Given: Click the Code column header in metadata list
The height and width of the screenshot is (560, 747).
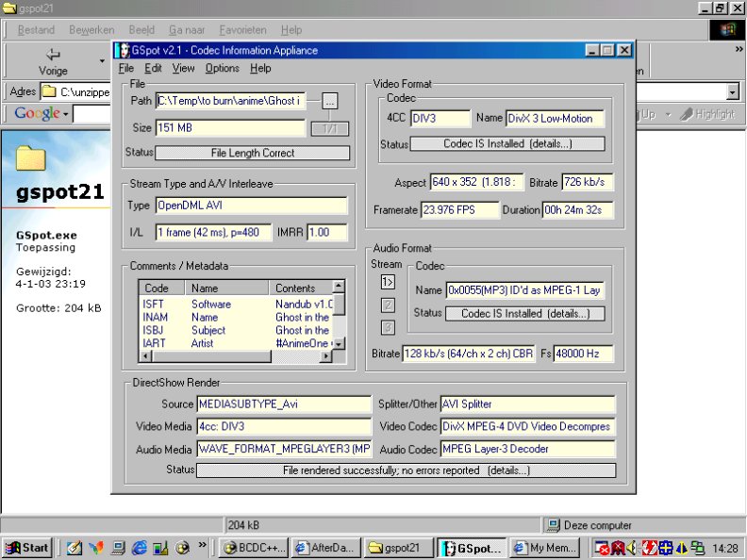Looking at the screenshot, I should (x=161, y=288).
